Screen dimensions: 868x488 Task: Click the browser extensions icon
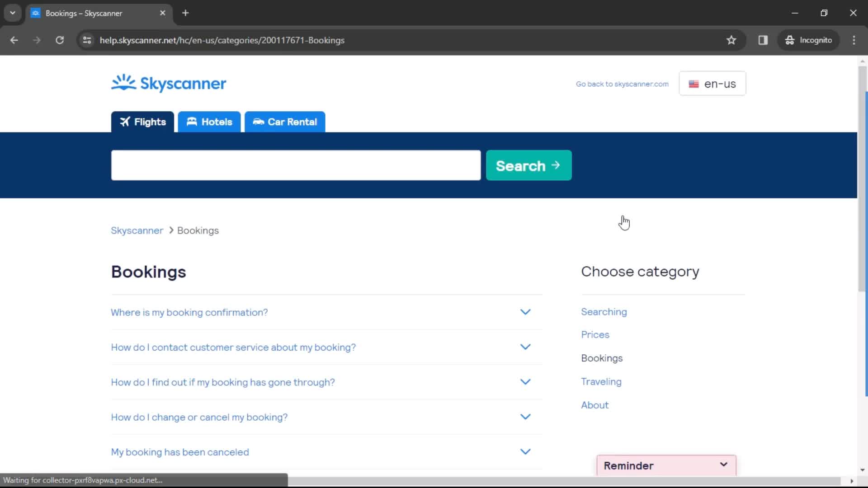763,40
